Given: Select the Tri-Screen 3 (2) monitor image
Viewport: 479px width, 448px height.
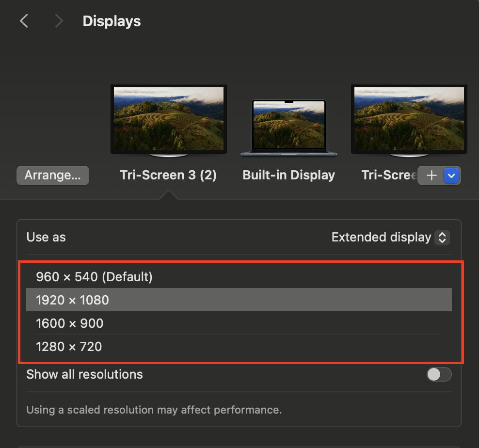Looking at the screenshot, I should [x=168, y=120].
